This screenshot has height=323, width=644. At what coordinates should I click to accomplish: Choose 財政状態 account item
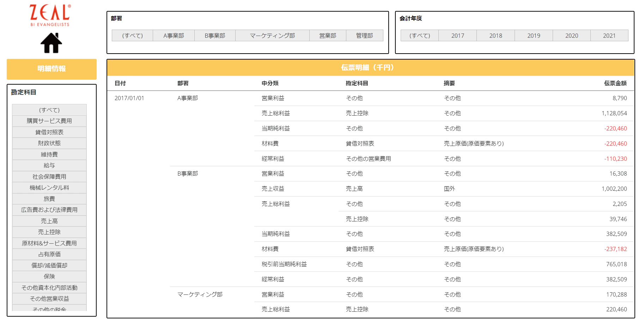point(49,143)
